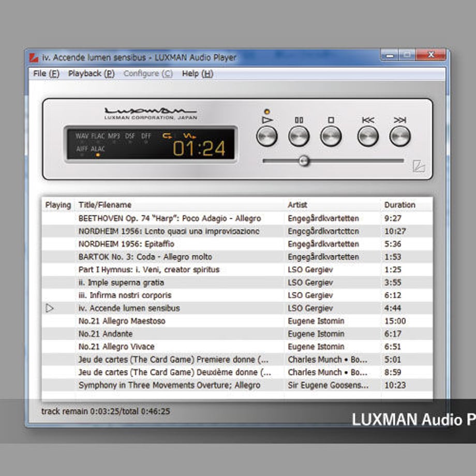Open the Help menu
This screenshot has height=476, width=476.
tap(198, 74)
